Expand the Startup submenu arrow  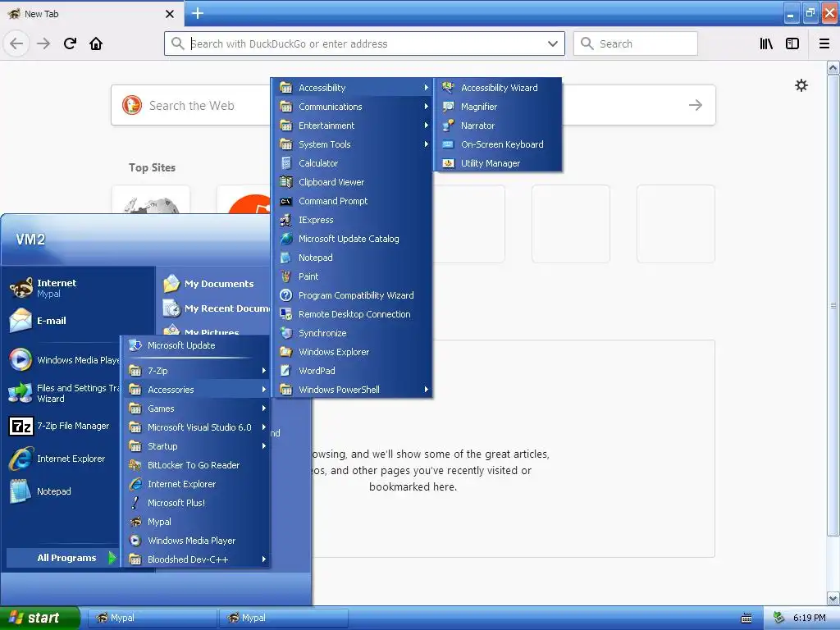(x=264, y=446)
